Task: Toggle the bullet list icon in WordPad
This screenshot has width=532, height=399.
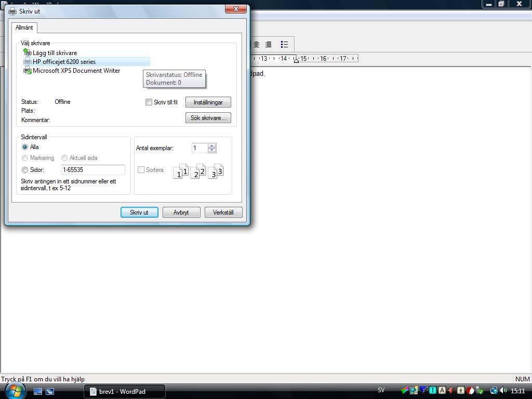Action: pos(284,45)
